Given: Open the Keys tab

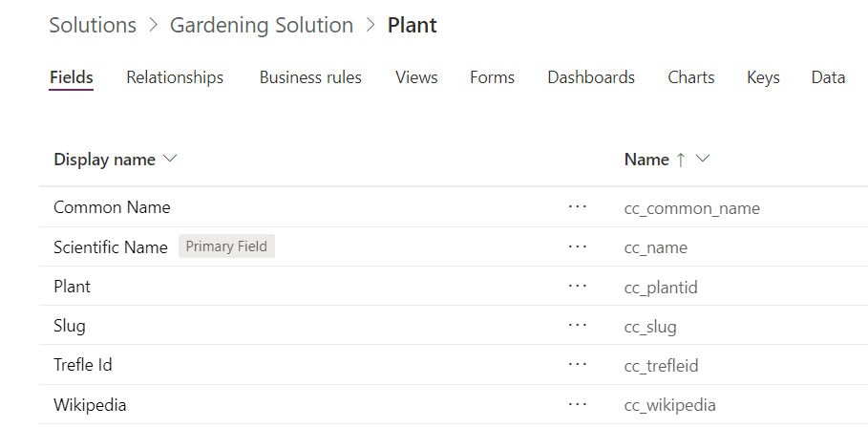Looking at the screenshot, I should (x=763, y=77).
